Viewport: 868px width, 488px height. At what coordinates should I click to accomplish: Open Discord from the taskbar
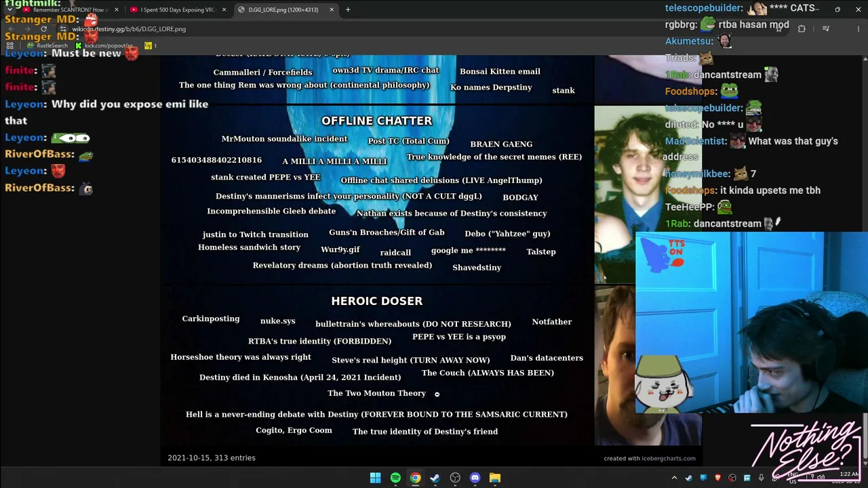(475, 478)
